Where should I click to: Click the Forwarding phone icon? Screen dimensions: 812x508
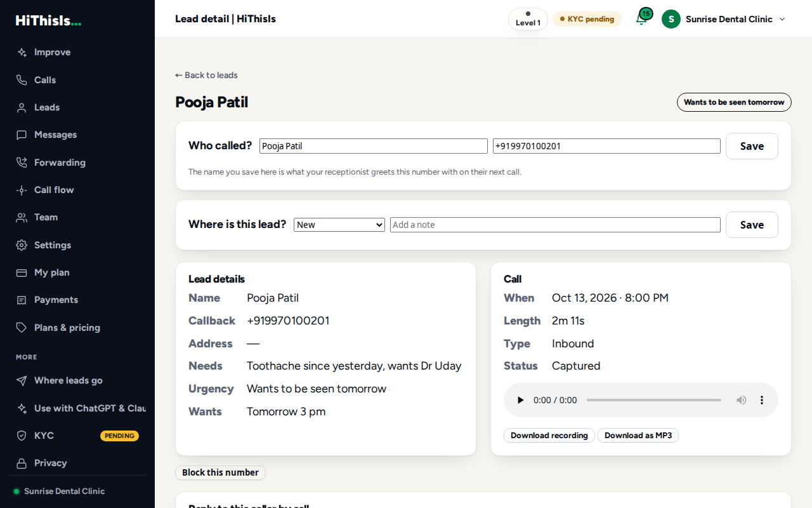point(22,163)
